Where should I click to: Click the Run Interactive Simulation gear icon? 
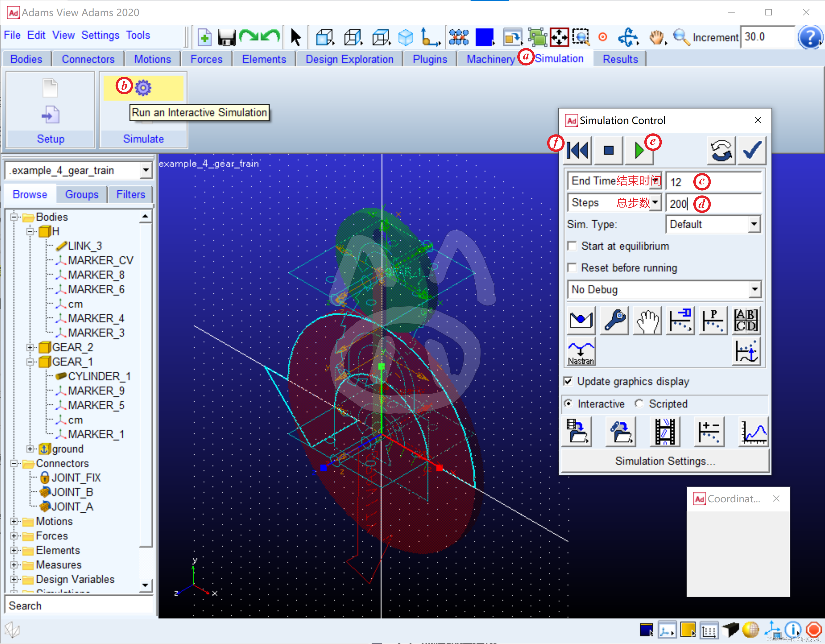coord(143,88)
